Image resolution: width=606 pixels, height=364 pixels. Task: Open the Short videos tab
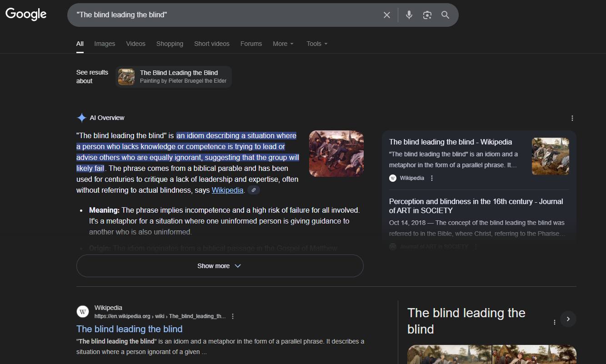(x=212, y=44)
